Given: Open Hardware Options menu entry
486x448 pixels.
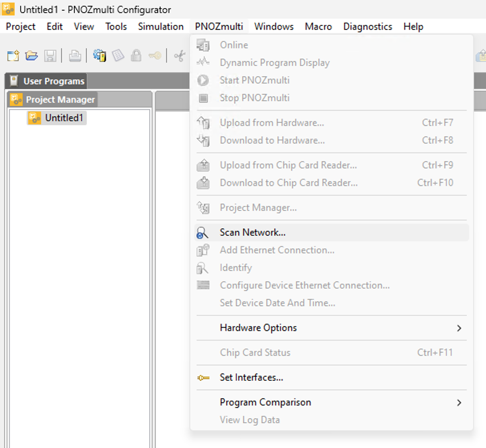Looking at the screenshot, I should [x=332, y=328].
